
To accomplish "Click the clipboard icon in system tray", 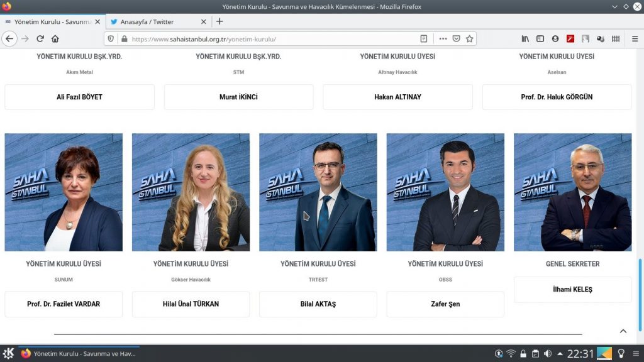I will click(x=536, y=353).
